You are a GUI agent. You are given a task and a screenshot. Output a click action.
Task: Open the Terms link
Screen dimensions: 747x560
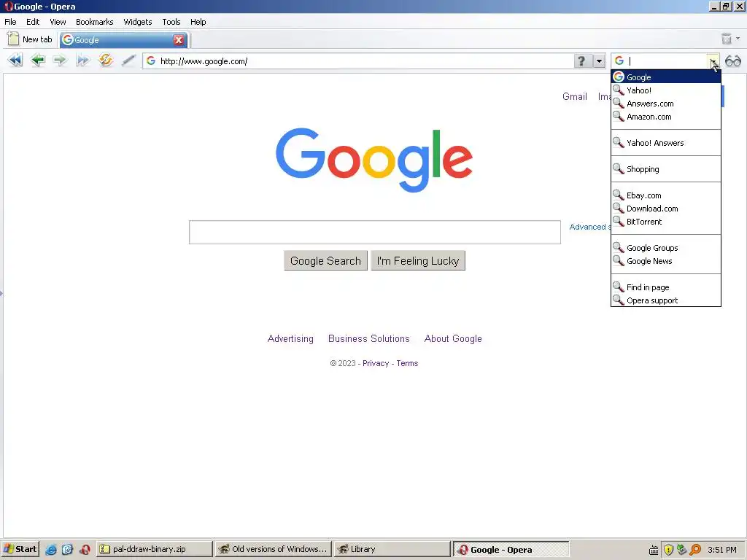click(407, 363)
